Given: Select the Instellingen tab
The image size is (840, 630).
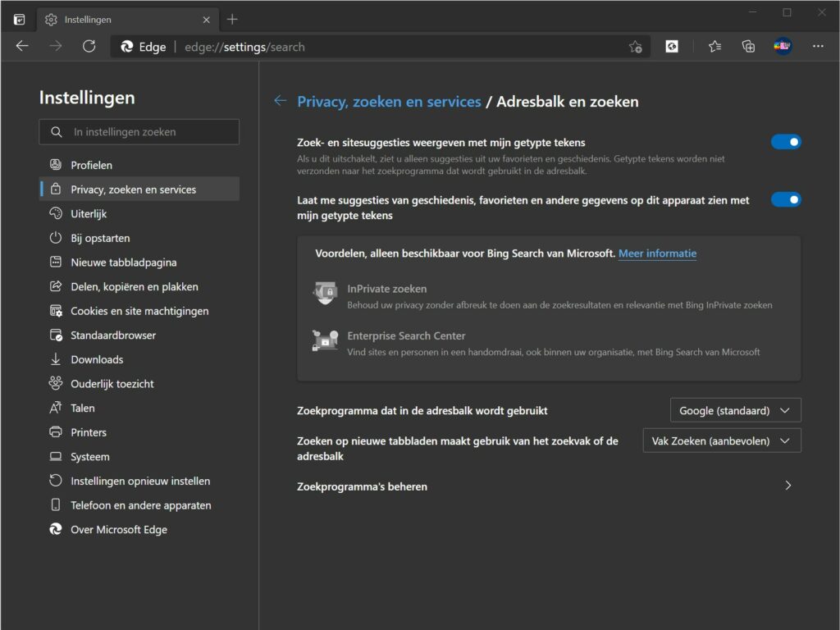Looking at the screenshot, I should tap(128, 20).
